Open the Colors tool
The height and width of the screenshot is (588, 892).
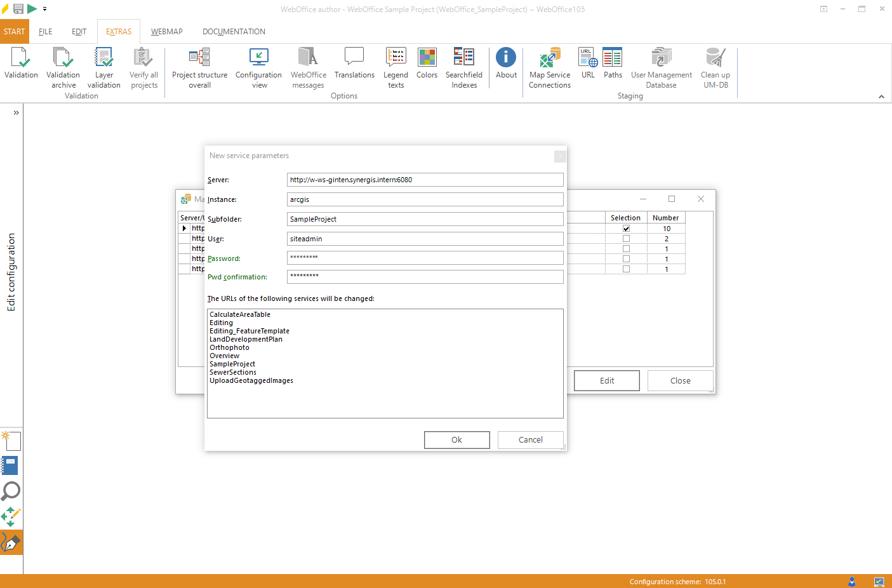(427, 63)
